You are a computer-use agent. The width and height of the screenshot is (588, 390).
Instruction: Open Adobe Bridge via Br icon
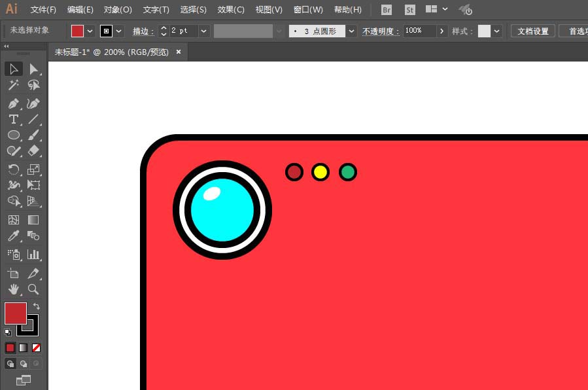click(387, 10)
